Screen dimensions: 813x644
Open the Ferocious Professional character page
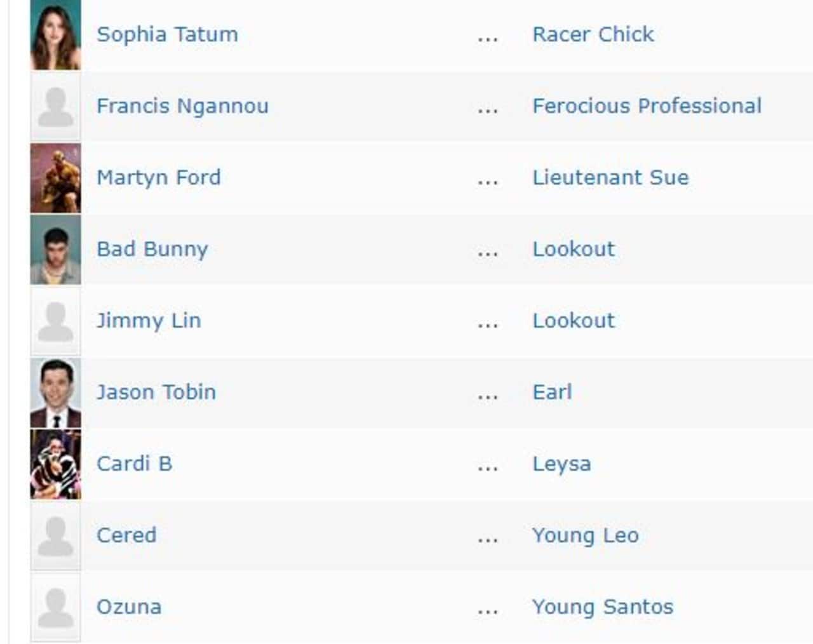pyautogui.click(x=647, y=106)
